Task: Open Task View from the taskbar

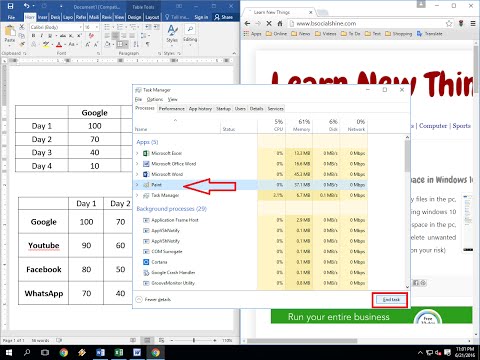Action: pyautogui.click(x=45, y=352)
